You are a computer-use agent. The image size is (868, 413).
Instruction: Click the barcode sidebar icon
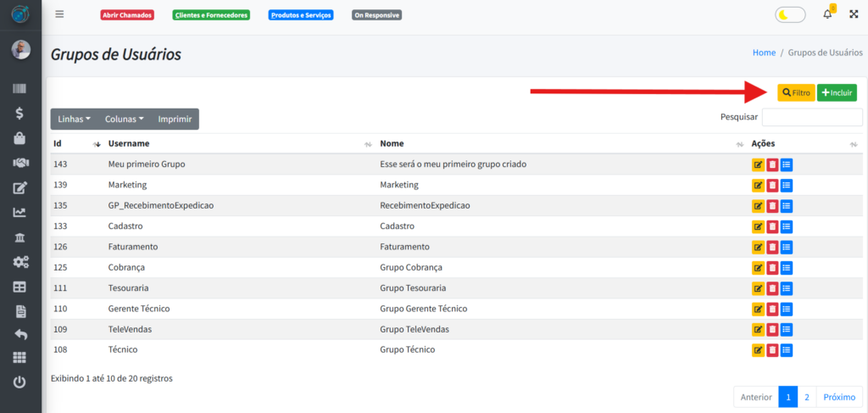pyautogui.click(x=20, y=88)
